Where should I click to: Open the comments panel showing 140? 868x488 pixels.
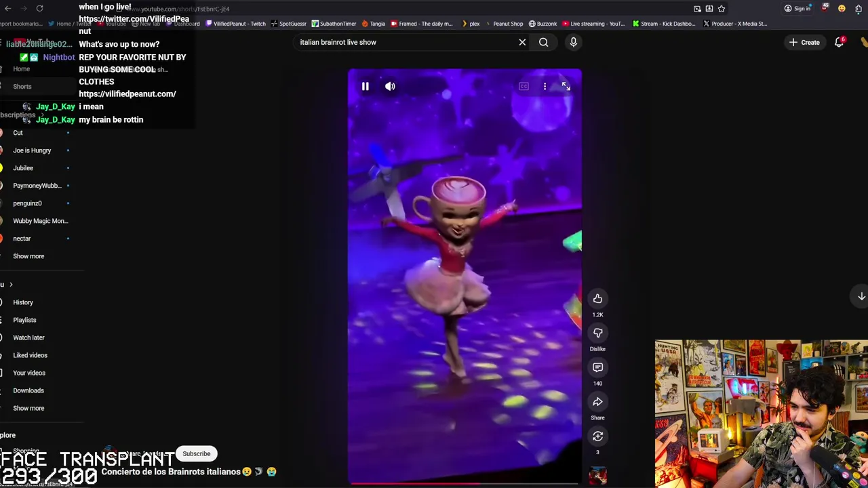(x=597, y=367)
